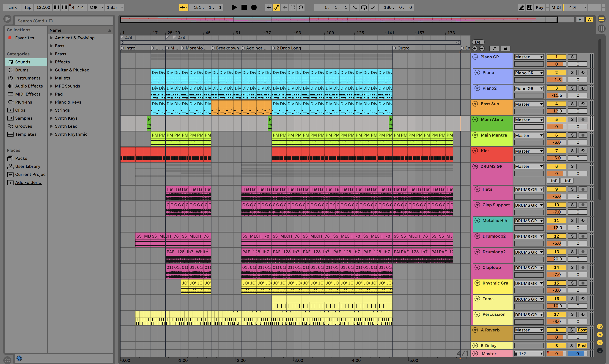
Task: Toggle Key map mode button
Action: coord(539,7)
